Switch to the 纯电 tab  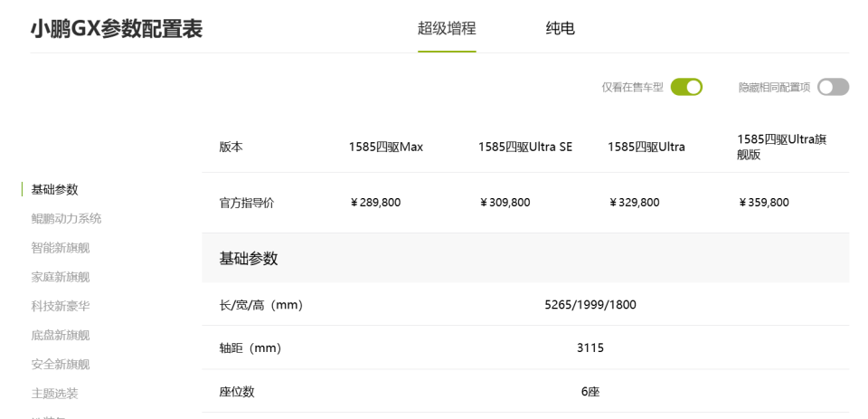(x=561, y=28)
